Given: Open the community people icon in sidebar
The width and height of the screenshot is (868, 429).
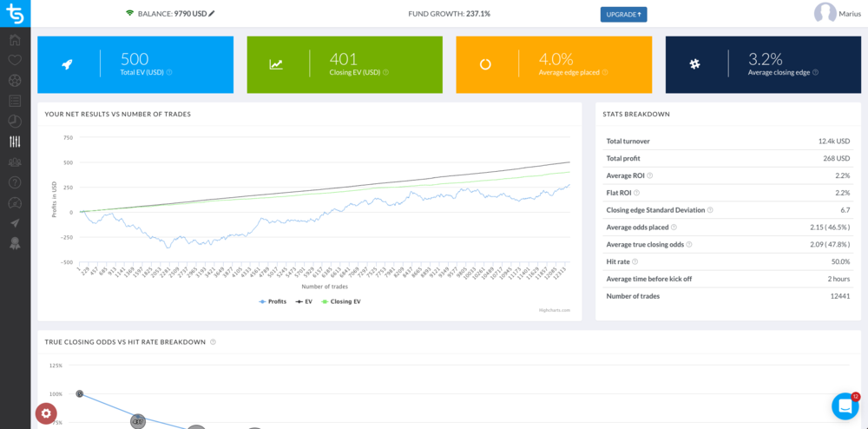Looking at the screenshot, I should pos(15,162).
